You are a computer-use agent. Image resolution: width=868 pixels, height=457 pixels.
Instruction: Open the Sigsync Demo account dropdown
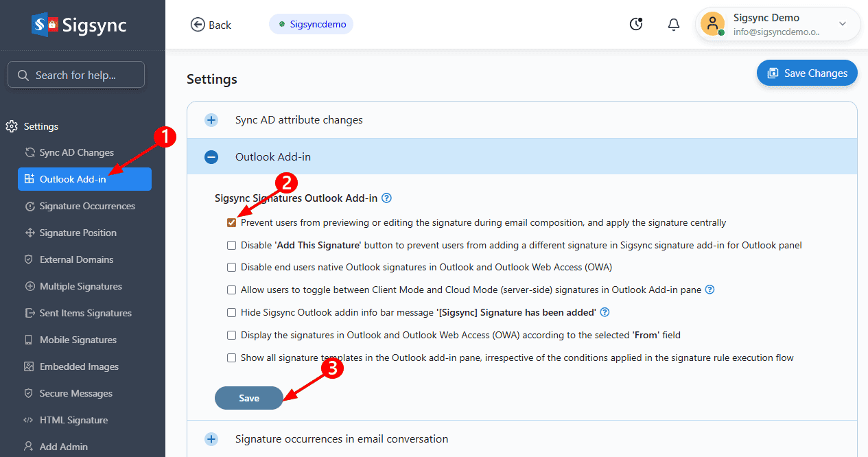click(843, 25)
